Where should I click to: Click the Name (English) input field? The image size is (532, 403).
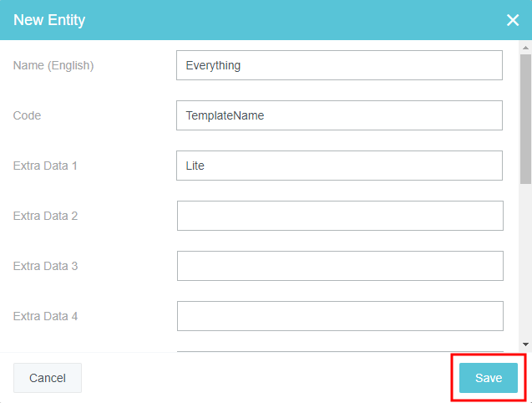coord(339,65)
